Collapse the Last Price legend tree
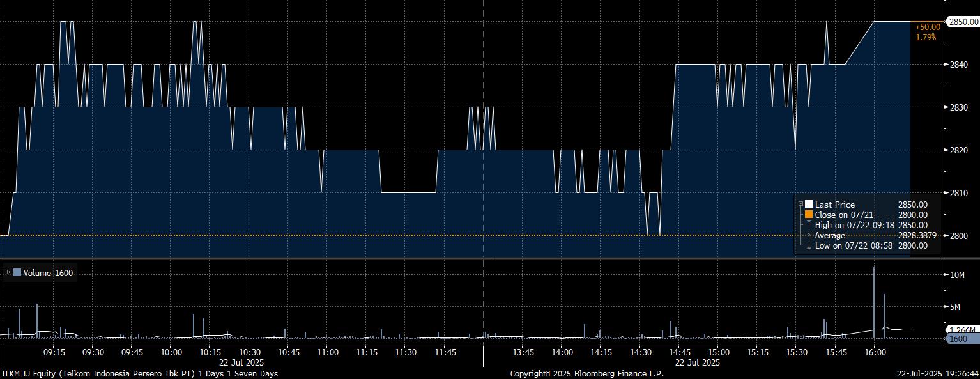 point(800,205)
